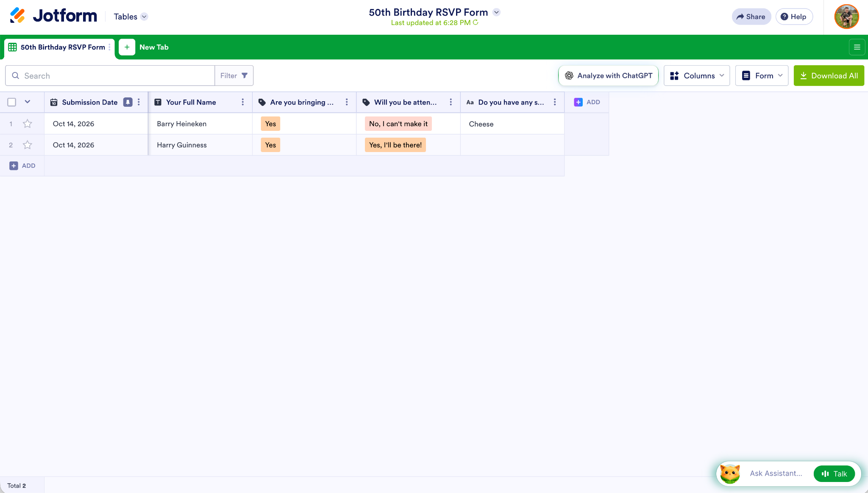Click the Last updated at 6:28 PM text
This screenshot has width=868, height=493.
pos(431,22)
